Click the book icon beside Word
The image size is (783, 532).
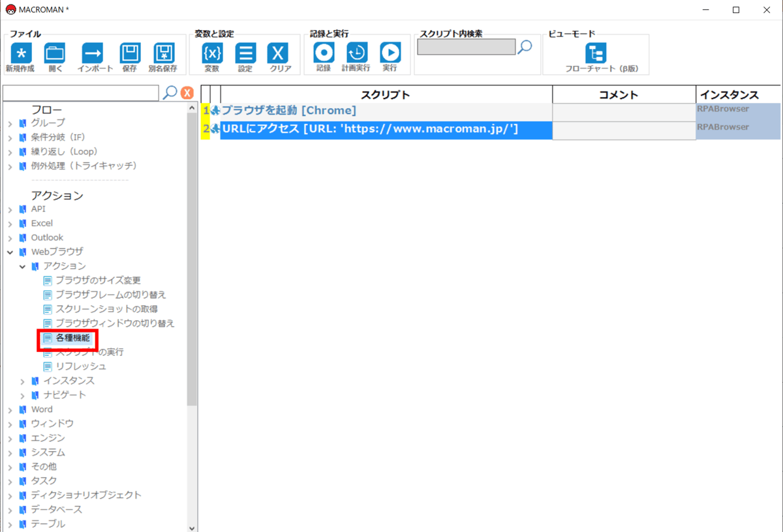click(23, 409)
